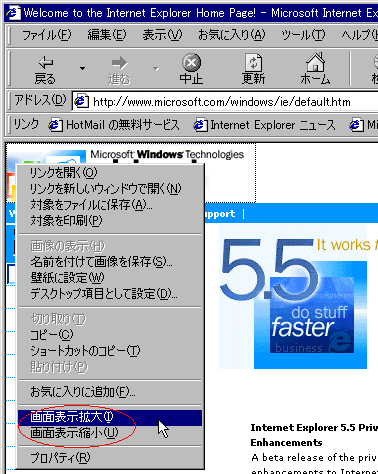Click the Internet Explorer 5.5 Privacy headline
The image size is (378, 474).
314,435
